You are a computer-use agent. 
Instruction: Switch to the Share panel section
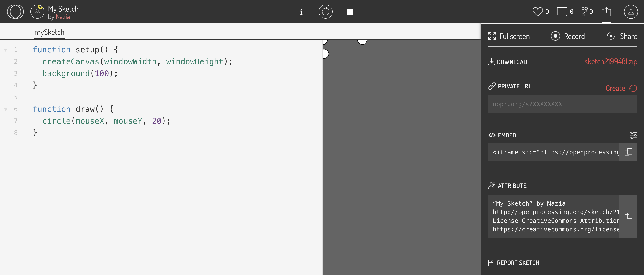point(622,36)
